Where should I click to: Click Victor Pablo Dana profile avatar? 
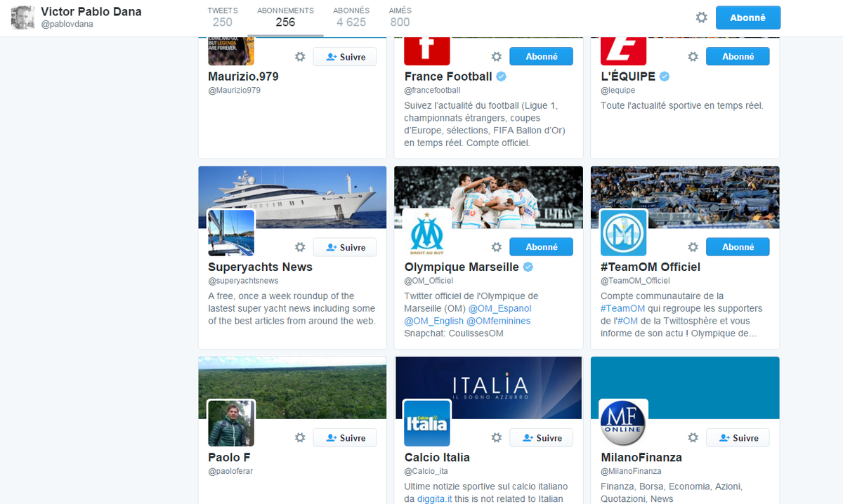pos(23,18)
